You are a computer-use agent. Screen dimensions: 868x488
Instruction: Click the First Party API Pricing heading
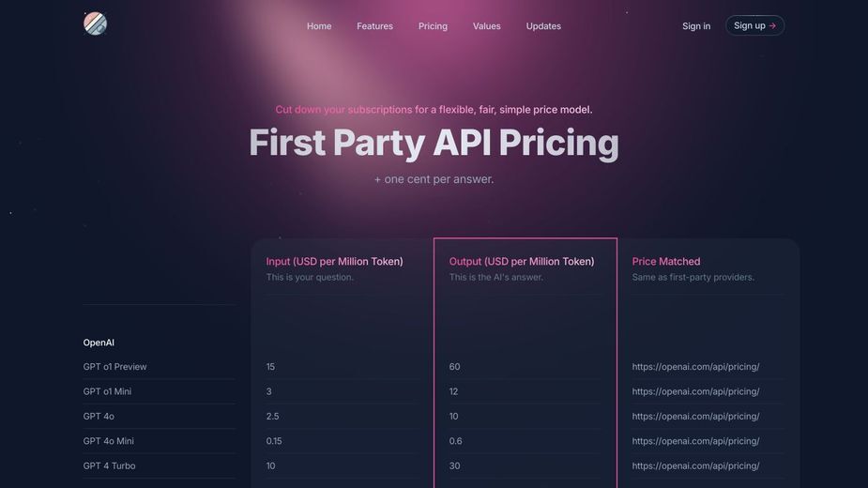(x=434, y=143)
